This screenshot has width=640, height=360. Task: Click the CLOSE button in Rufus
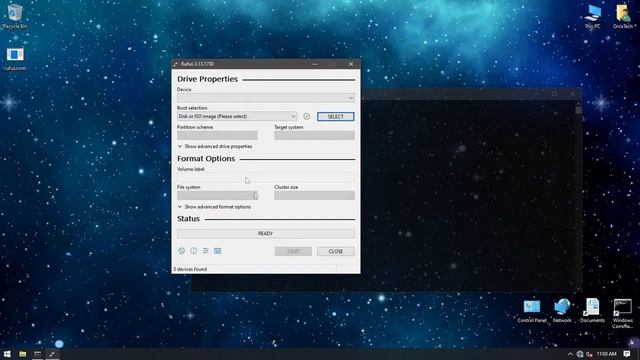(336, 251)
